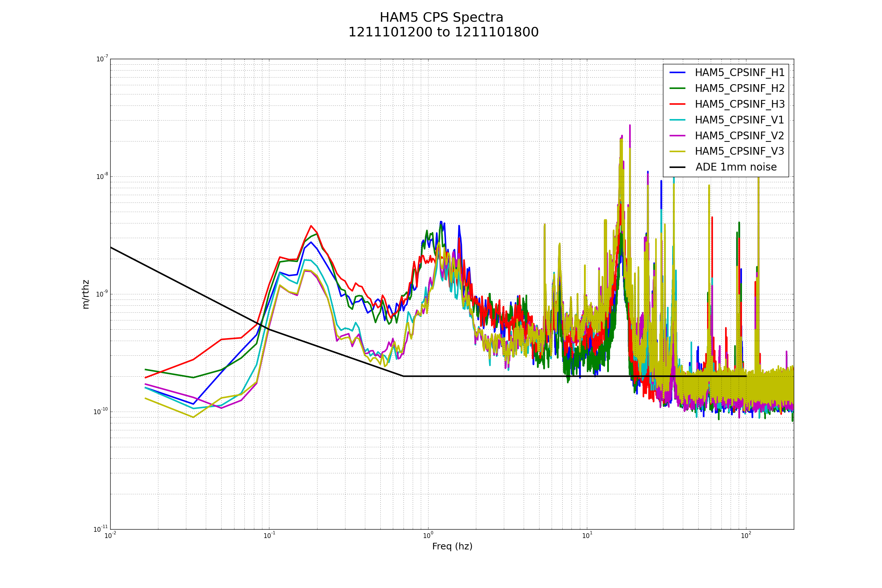The image size is (882, 588).
Task: Click the HAM5_CPSINF_V1 legend label
Action: click(x=739, y=120)
